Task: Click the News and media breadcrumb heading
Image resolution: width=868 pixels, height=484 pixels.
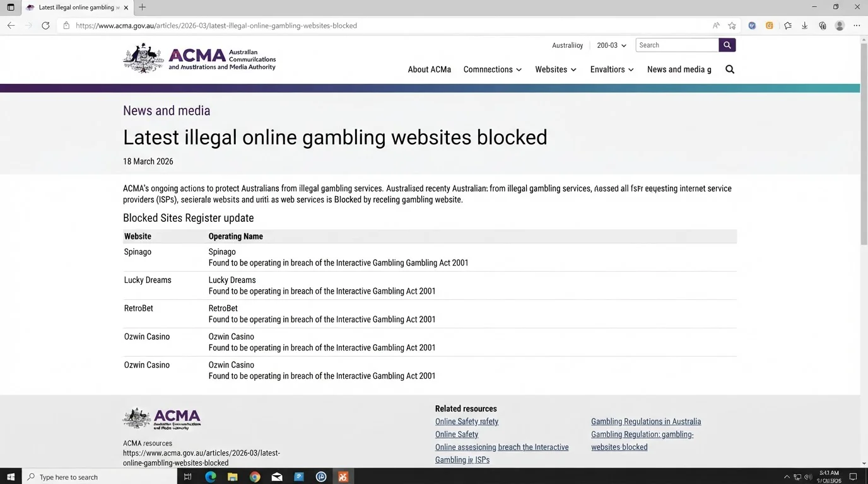Action: 167,111
